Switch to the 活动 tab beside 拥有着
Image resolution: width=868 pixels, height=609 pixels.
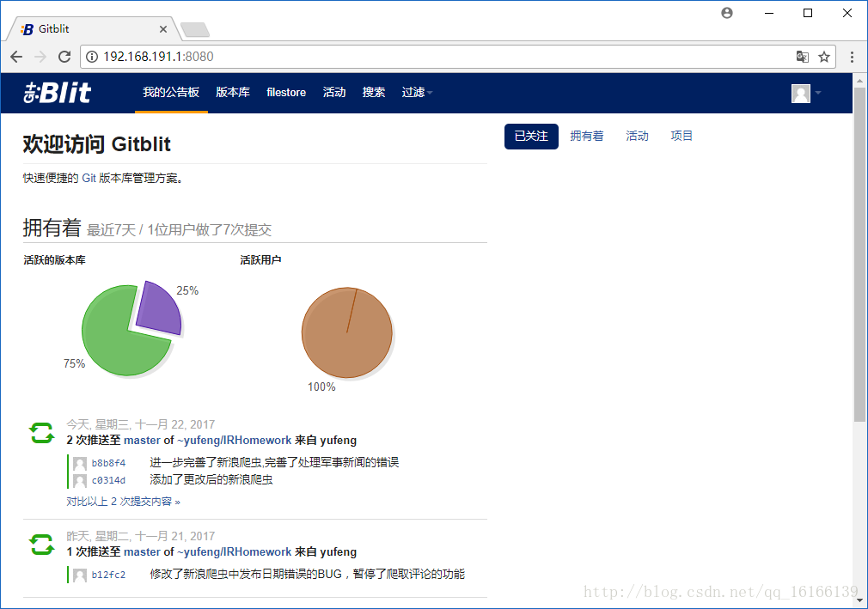coord(637,136)
